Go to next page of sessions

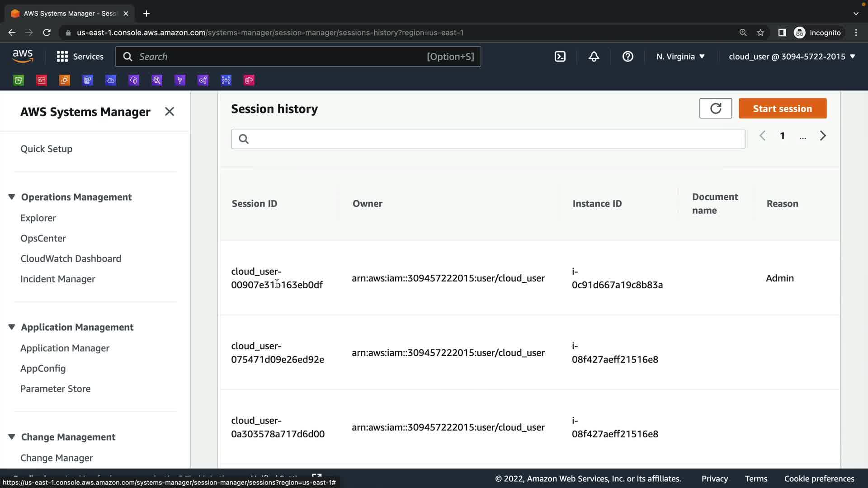click(x=823, y=136)
